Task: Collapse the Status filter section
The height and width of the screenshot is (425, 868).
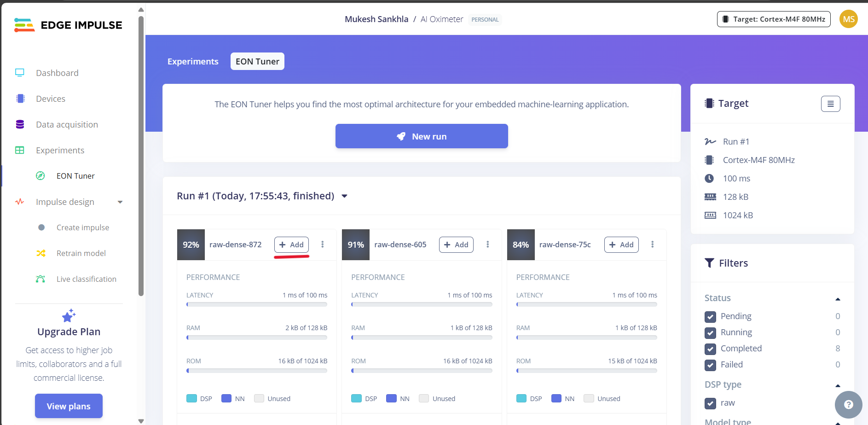Action: click(x=838, y=299)
